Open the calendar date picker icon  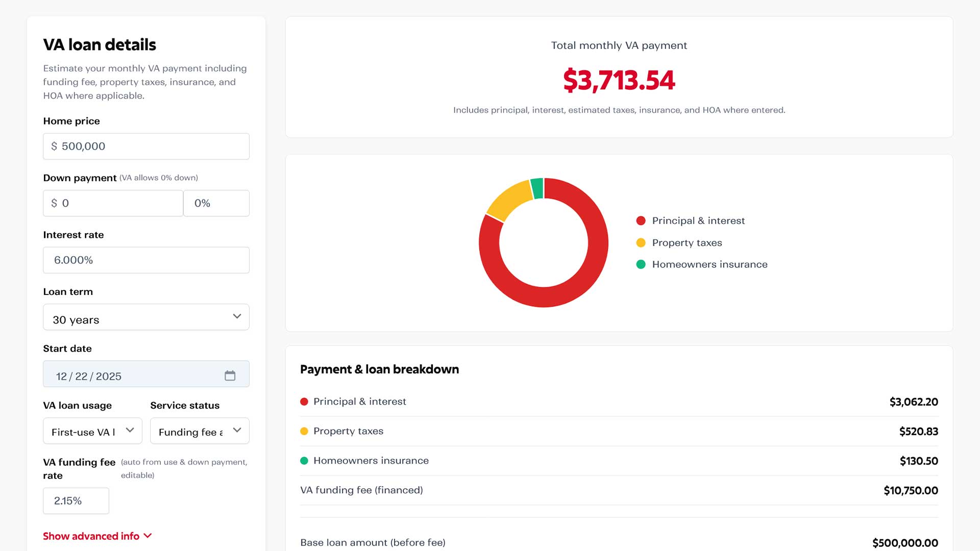(230, 375)
